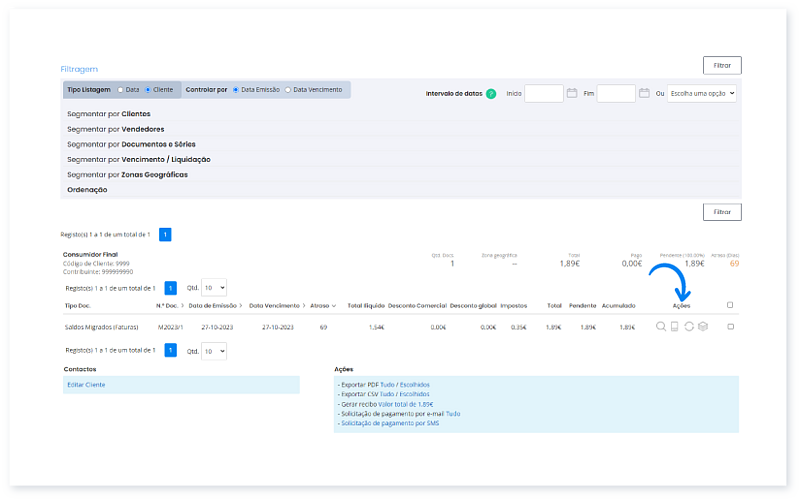Click the stacked box icon in the invoice row
The height and width of the screenshot is (500, 800).
click(x=702, y=327)
